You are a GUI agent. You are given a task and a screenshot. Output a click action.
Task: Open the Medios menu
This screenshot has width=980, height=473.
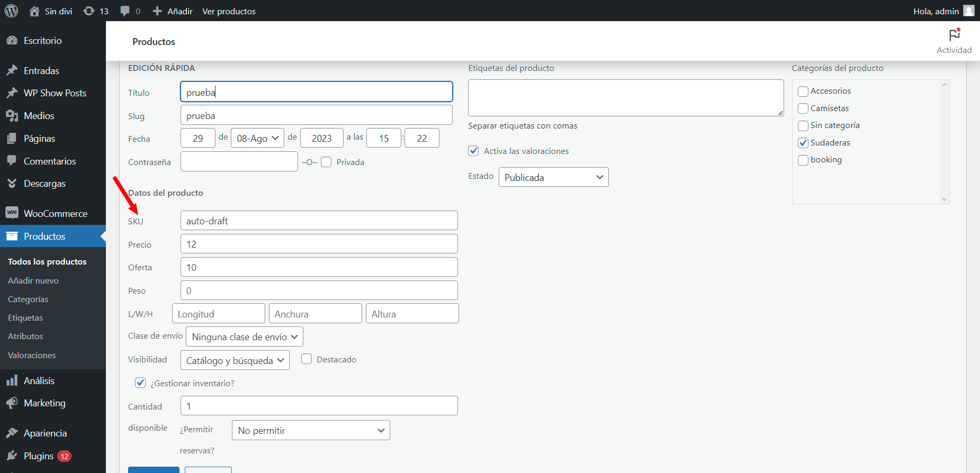[x=53, y=115]
